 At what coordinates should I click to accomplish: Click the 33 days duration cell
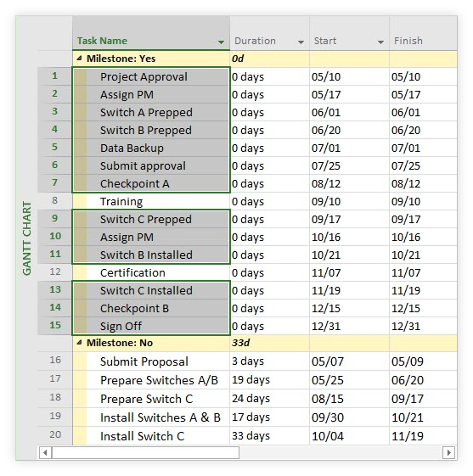pyautogui.click(x=269, y=436)
